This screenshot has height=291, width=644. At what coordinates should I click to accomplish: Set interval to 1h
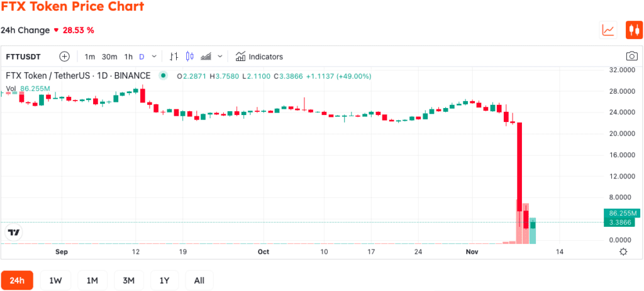click(x=128, y=57)
